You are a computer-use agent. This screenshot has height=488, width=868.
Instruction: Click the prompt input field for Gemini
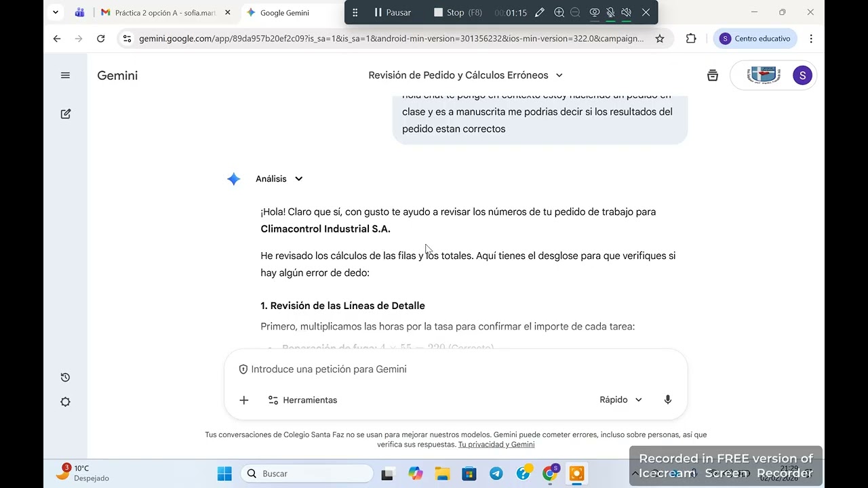pyautogui.click(x=456, y=369)
